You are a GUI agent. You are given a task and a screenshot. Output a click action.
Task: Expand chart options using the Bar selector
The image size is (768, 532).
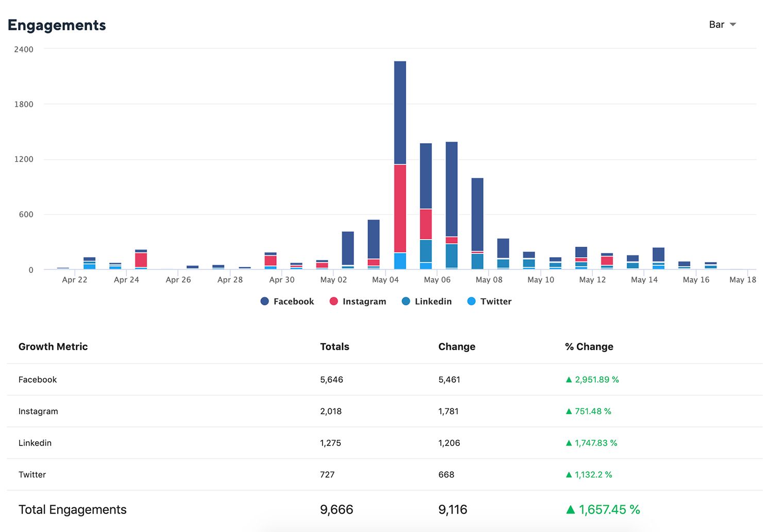[723, 24]
